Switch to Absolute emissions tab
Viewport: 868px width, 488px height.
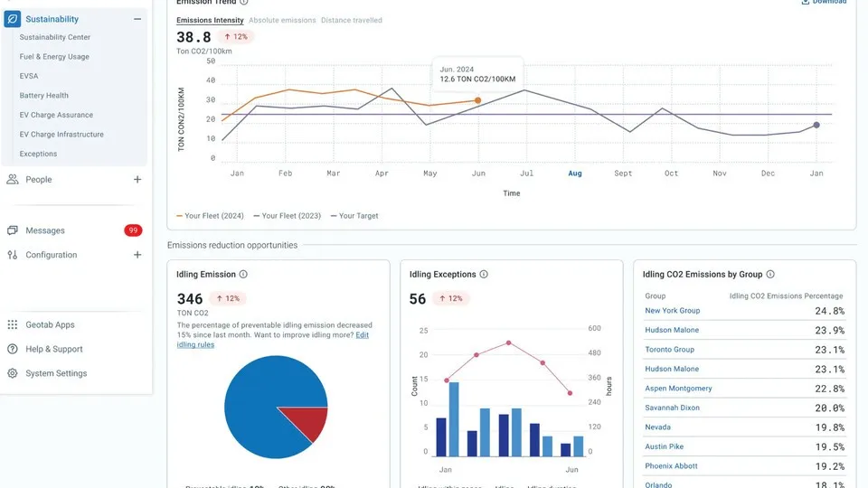(282, 20)
